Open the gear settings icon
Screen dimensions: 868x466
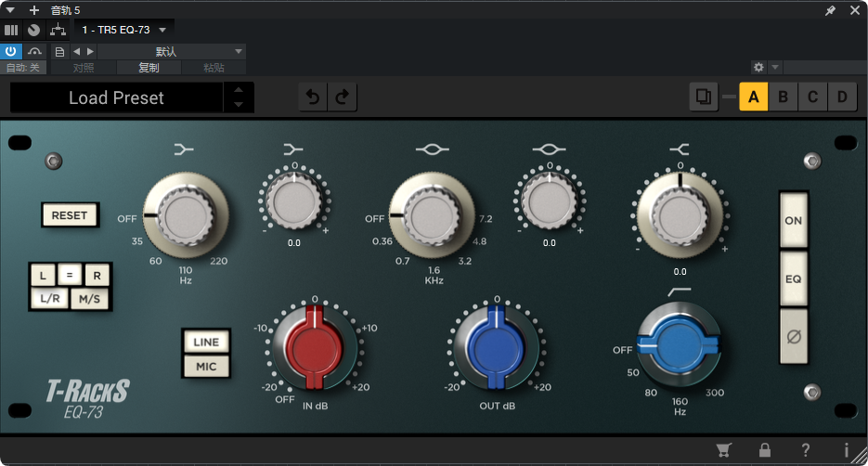coord(758,67)
